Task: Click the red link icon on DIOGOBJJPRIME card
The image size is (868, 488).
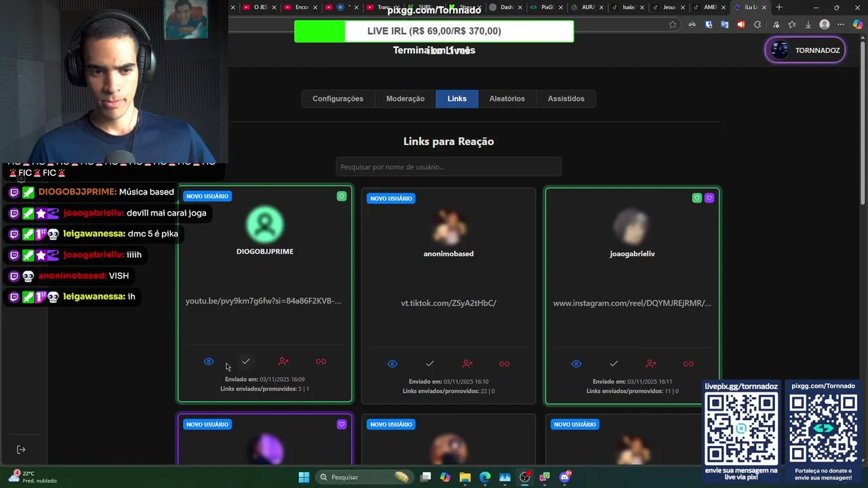Action: click(321, 362)
